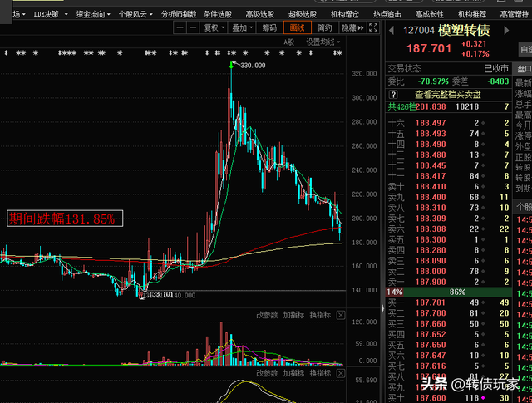
Task: Switch to 简约 simple mode
Action: click(325, 27)
